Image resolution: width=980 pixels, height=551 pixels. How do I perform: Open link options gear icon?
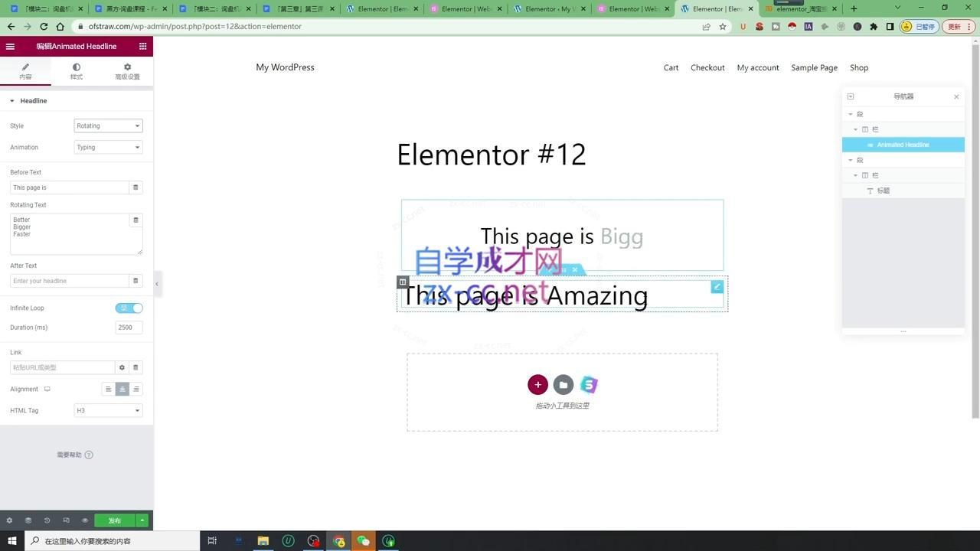coord(122,367)
